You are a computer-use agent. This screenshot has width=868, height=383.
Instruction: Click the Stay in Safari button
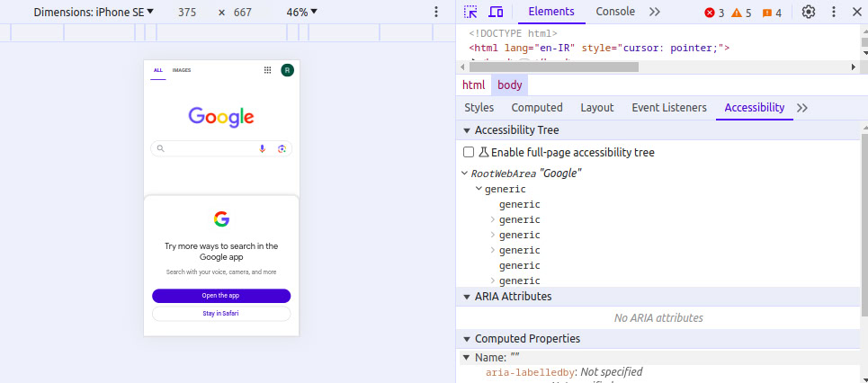coord(221,314)
